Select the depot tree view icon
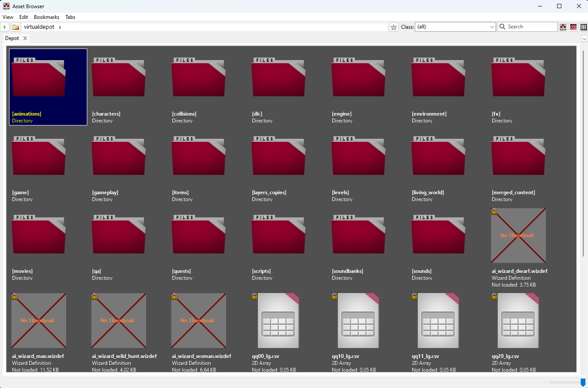The height and width of the screenshot is (388, 588). coord(563,27)
